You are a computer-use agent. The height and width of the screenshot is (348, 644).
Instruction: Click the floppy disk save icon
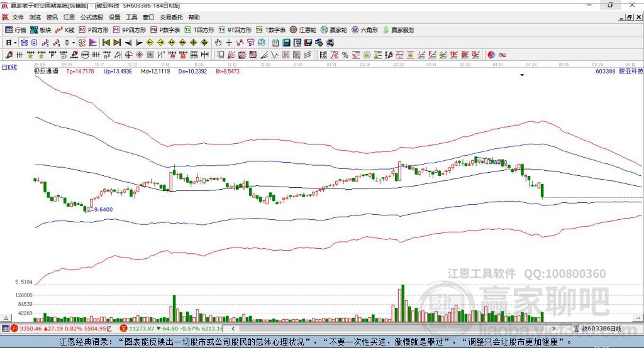[x=308, y=43]
